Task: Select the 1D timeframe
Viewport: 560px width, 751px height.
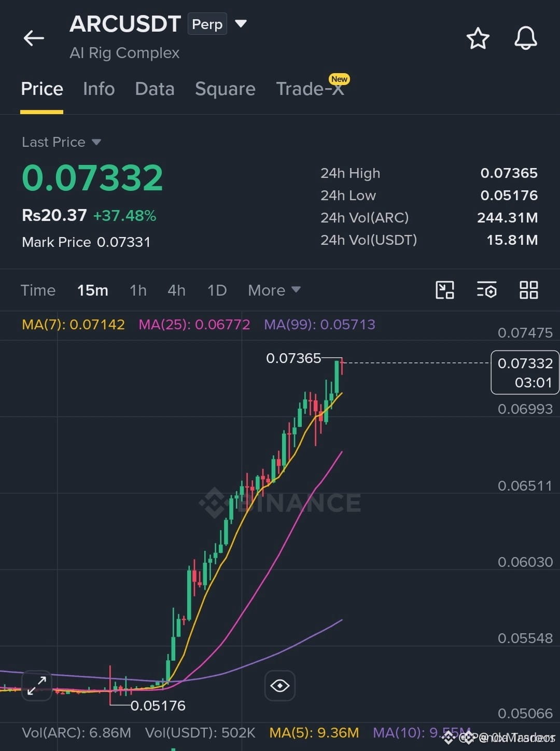Action: coord(217,290)
